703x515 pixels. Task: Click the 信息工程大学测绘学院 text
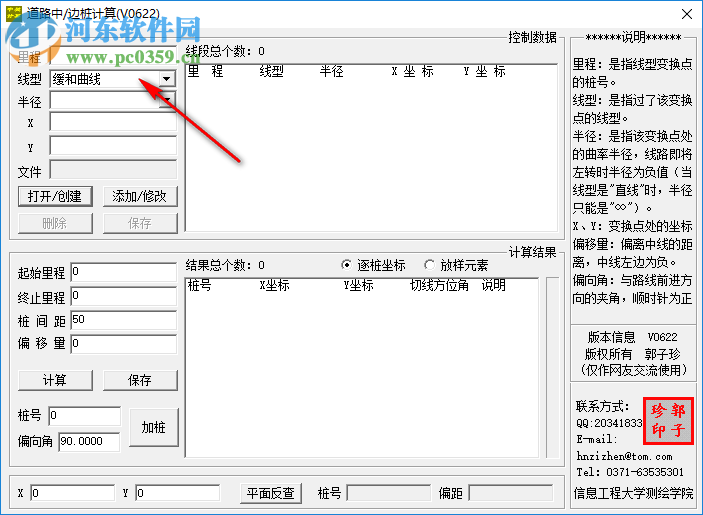coord(633,493)
